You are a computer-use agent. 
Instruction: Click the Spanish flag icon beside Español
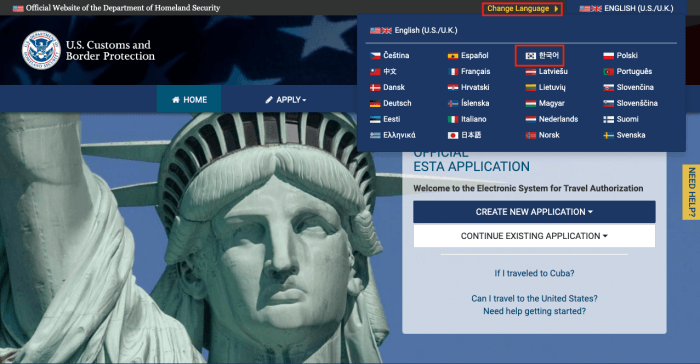coord(453,56)
